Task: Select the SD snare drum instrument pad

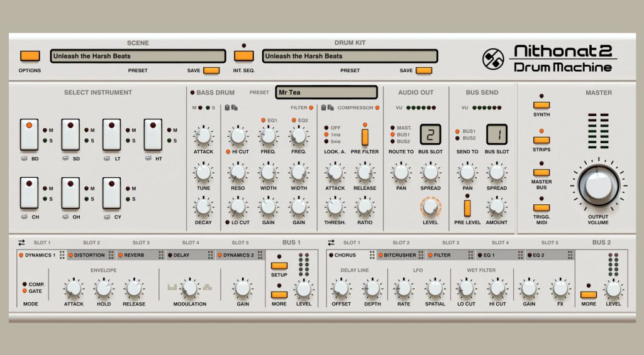Action: (70, 134)
